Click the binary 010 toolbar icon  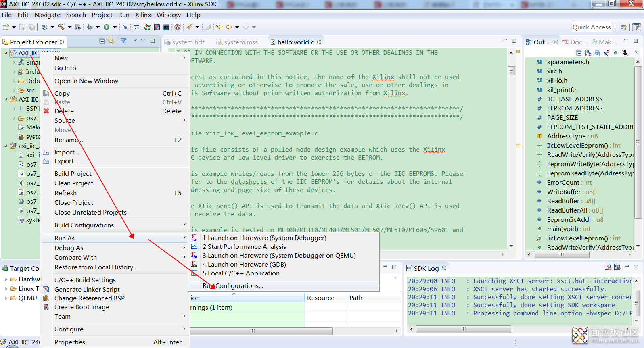click(78, 27)
